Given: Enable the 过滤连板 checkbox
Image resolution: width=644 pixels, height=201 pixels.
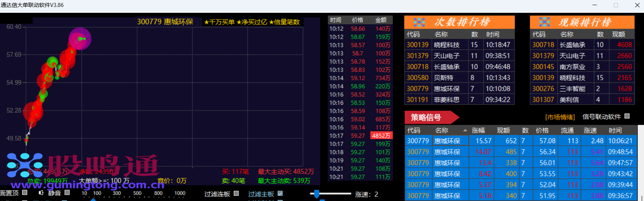Looking at the screenshot, I should click(x=236, y=193).
